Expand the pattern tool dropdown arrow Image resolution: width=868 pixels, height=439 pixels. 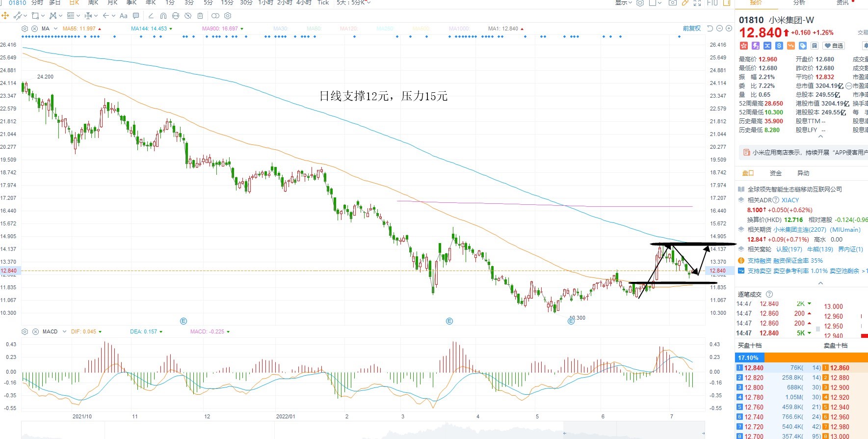(60, 16)
